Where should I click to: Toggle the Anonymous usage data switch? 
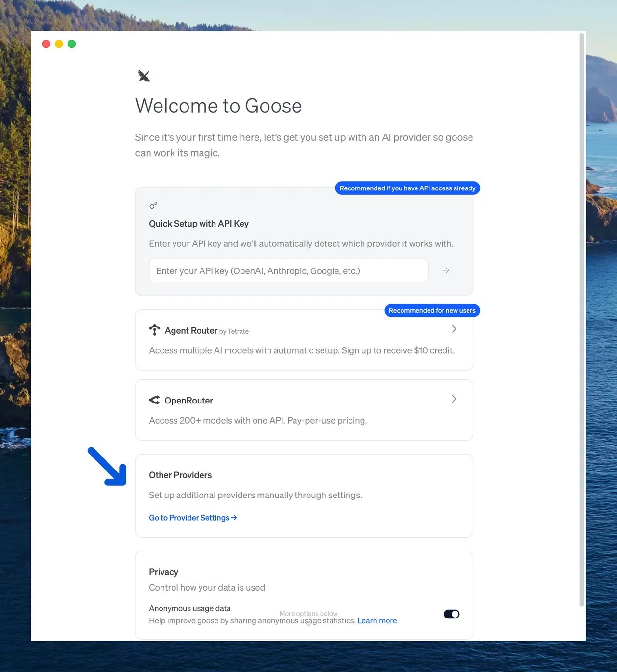coord(452,614)
